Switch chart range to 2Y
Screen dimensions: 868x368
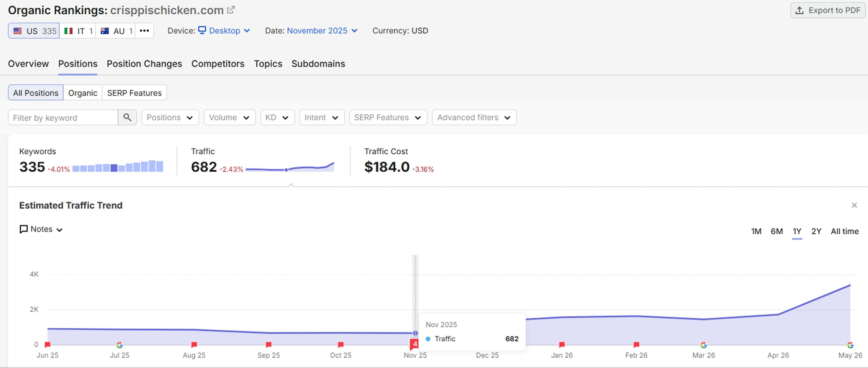[x=816, y=232]
